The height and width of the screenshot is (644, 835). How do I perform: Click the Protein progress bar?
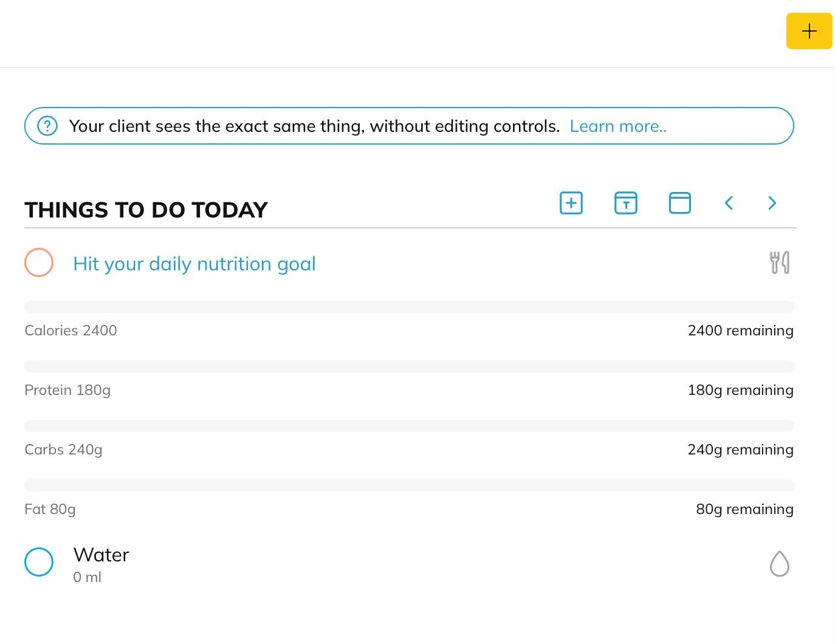409,366
